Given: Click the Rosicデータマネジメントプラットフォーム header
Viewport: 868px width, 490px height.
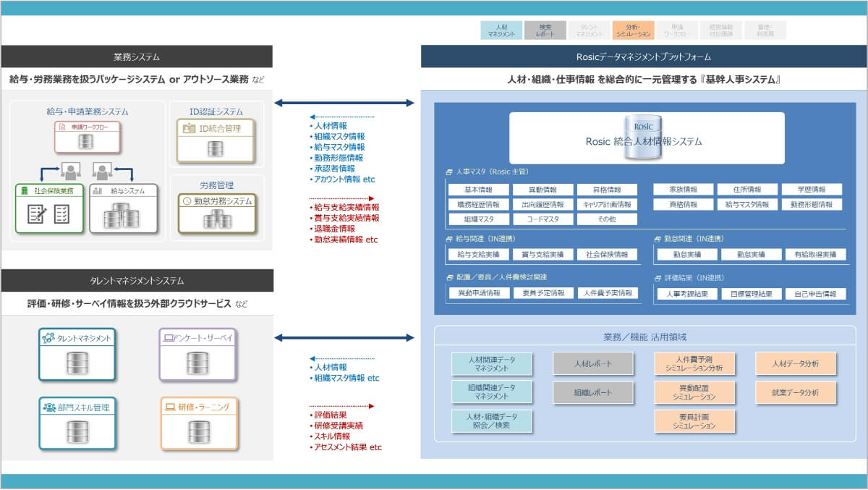Looking at the screenshot, I should point(644,56).
